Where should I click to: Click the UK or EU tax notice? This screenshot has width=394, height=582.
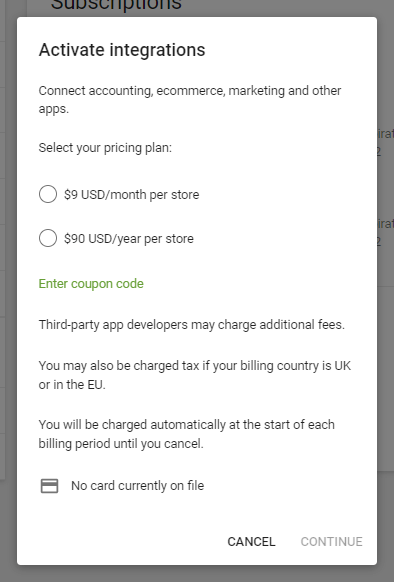tap(195, 375)
